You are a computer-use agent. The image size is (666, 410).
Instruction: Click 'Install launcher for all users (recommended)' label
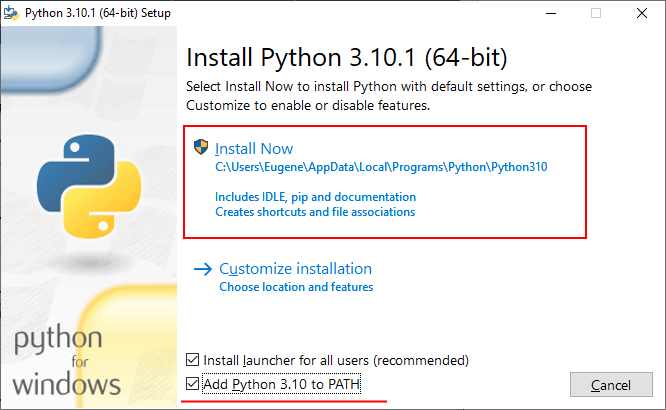(x=336, y=359)
